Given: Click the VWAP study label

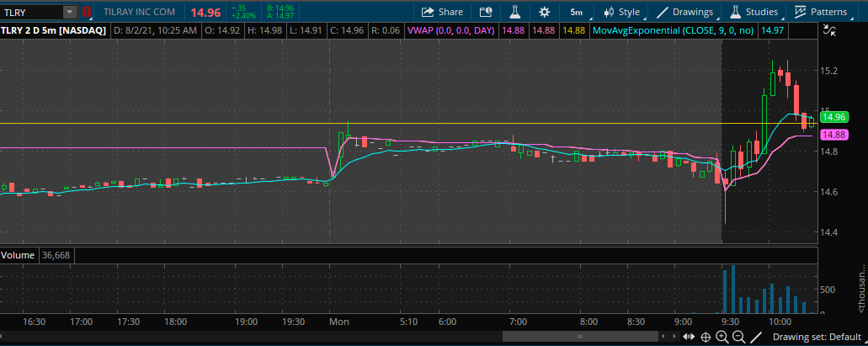Looking at the screenshot, I should 451,30.
